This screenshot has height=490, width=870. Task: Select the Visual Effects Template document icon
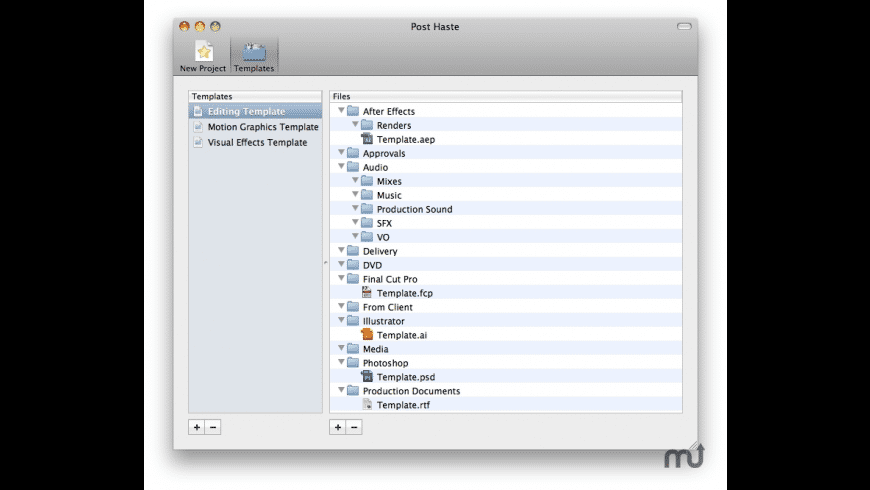click(x=198, y=142)
